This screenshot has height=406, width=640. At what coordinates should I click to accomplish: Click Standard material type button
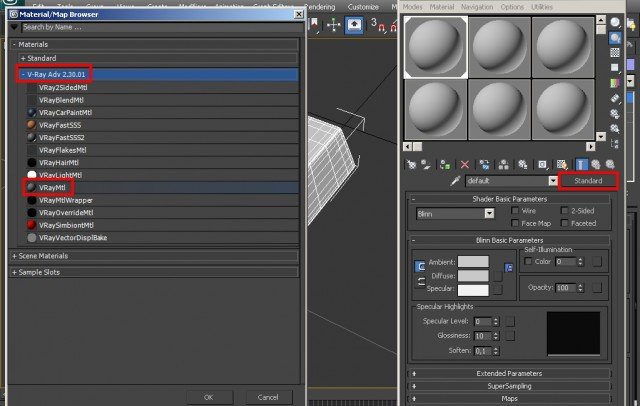click(588, 181)
